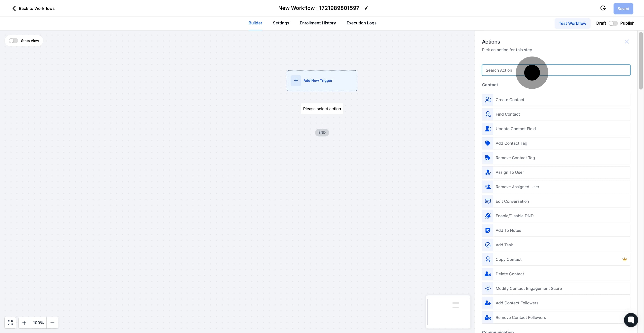Select the Remove Assigned User action

(x=556, y=187)
